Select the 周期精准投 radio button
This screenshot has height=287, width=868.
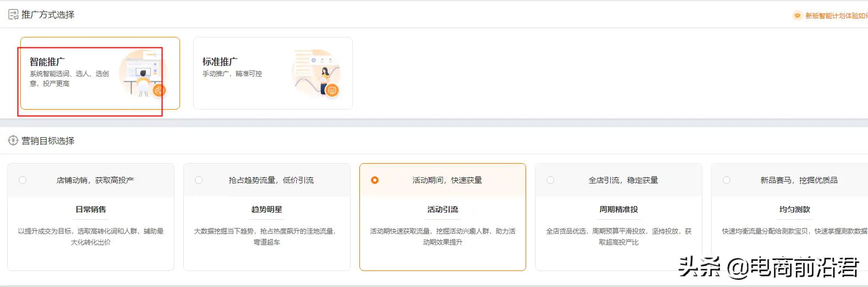pyautogui.click(x=550, y=180)
